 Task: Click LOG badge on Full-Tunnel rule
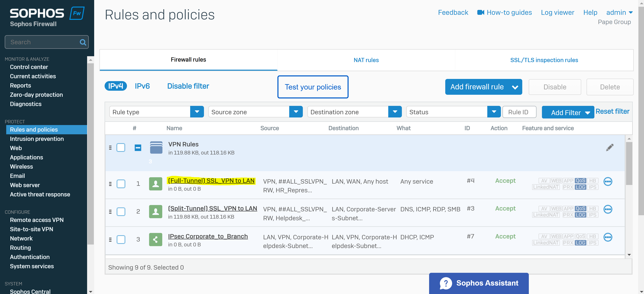pyautogui.click(x=580, y=187)
